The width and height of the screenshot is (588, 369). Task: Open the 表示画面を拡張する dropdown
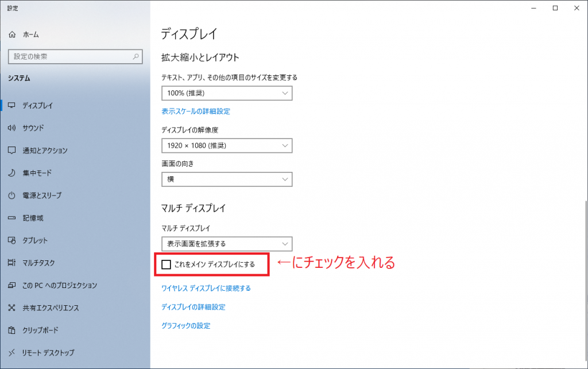pos(227,244)
